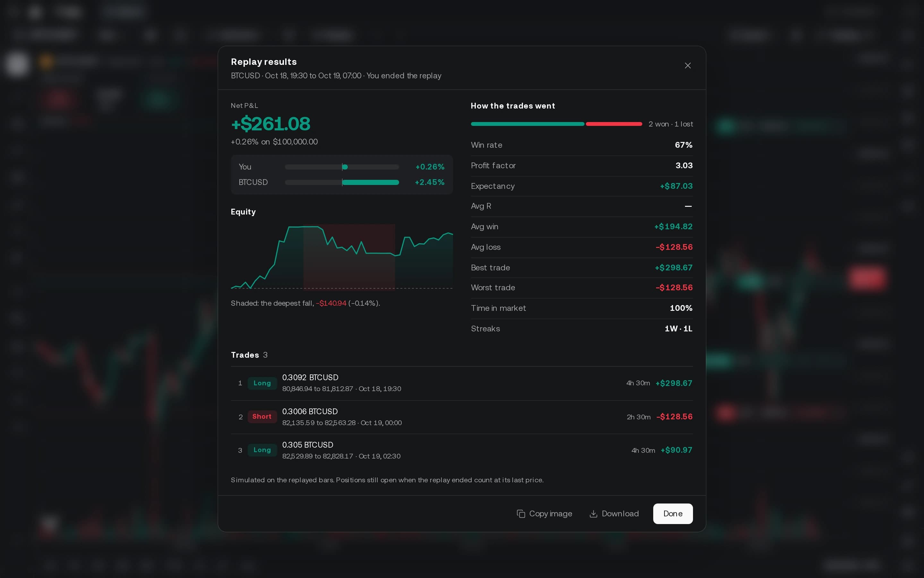Click the replay date range subtitle
924x578 pixels.
point(336,76)
